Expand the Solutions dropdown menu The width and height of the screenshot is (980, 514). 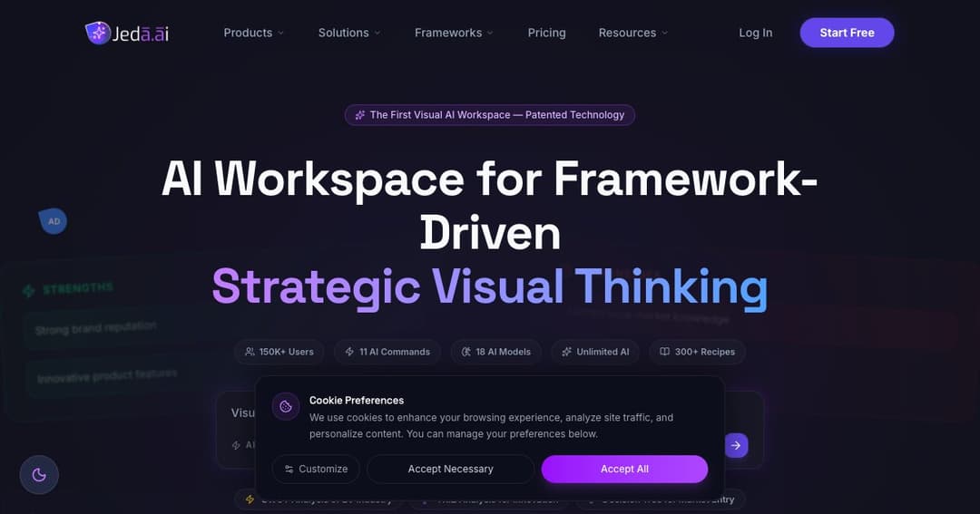coord(349,33)
